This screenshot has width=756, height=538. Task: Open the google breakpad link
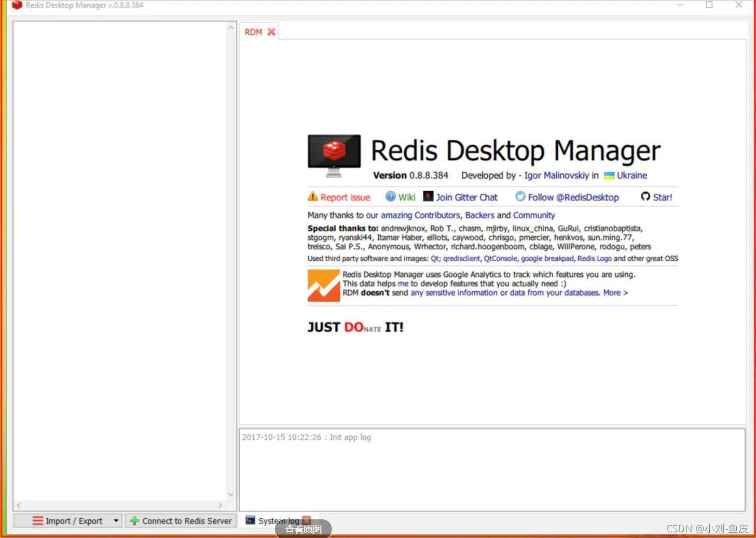(x=547, y=259)
